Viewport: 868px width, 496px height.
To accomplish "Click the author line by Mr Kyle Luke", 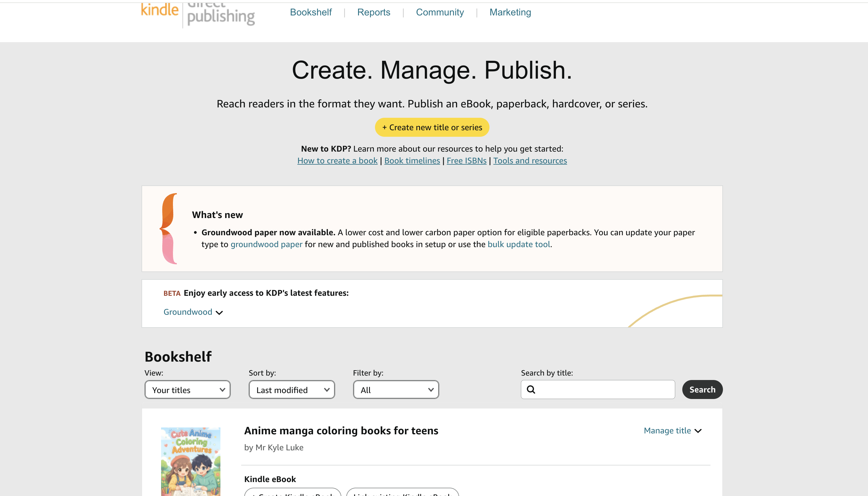I will [x=274, y=447].
